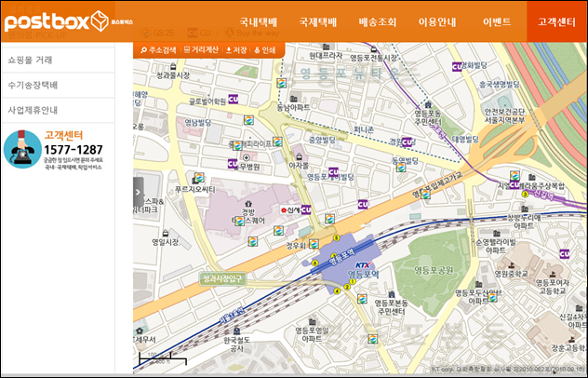This screenshot has height=378, width=588.
Task: Click the 영등포공원 park label
Action: click(434, 270)
